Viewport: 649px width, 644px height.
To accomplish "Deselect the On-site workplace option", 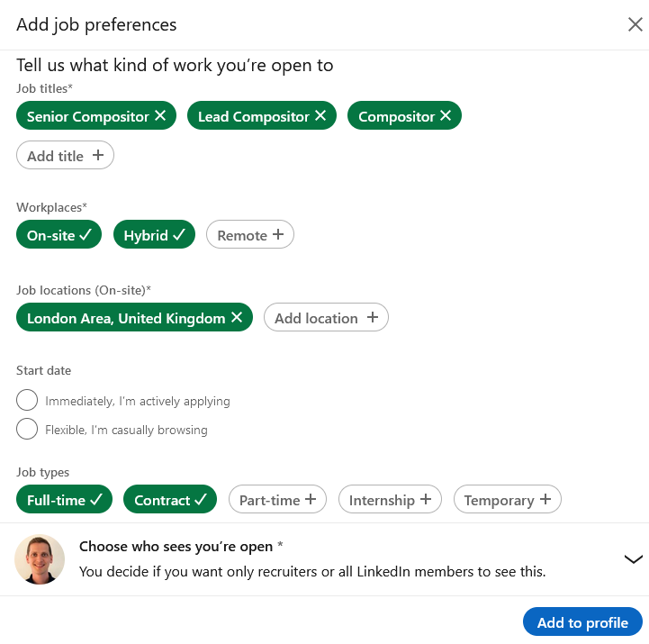I will click(x=59, y=235).
